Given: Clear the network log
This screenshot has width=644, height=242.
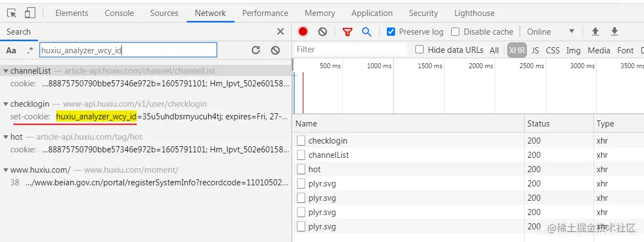Looking at the screenshot, I should 323,31.
